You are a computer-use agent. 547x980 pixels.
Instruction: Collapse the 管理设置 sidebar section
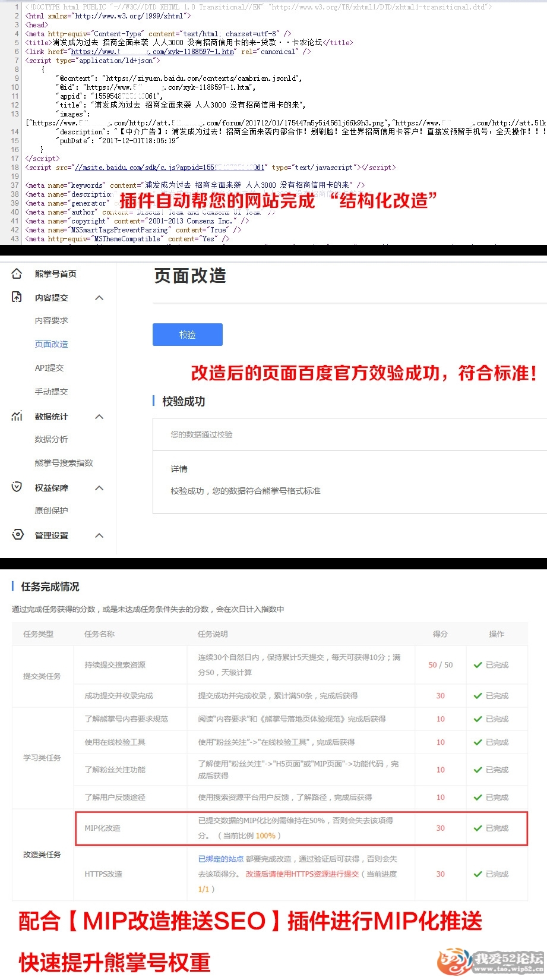[x=99, y=535]
